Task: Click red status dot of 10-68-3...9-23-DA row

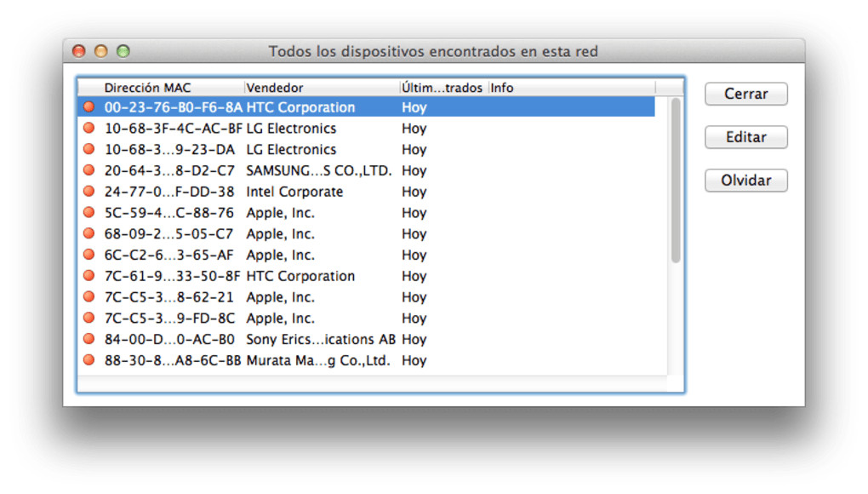Action: pos(89,149)
